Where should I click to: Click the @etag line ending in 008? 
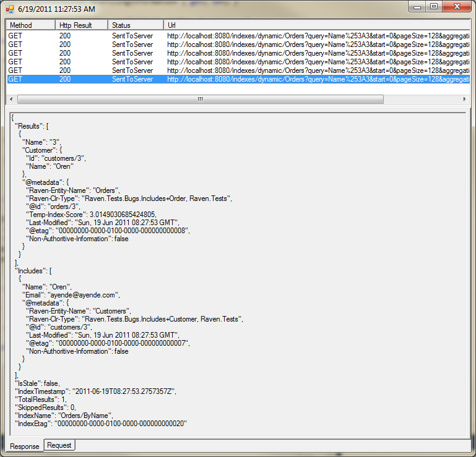[x=108, y=231]
